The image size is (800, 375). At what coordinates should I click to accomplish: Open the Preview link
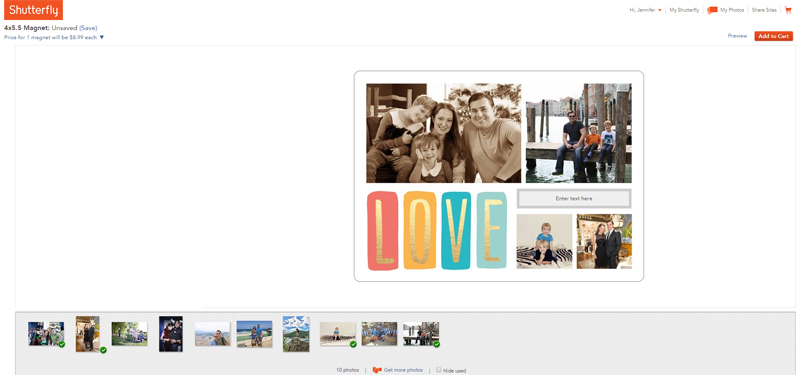(x=737, y=36)
